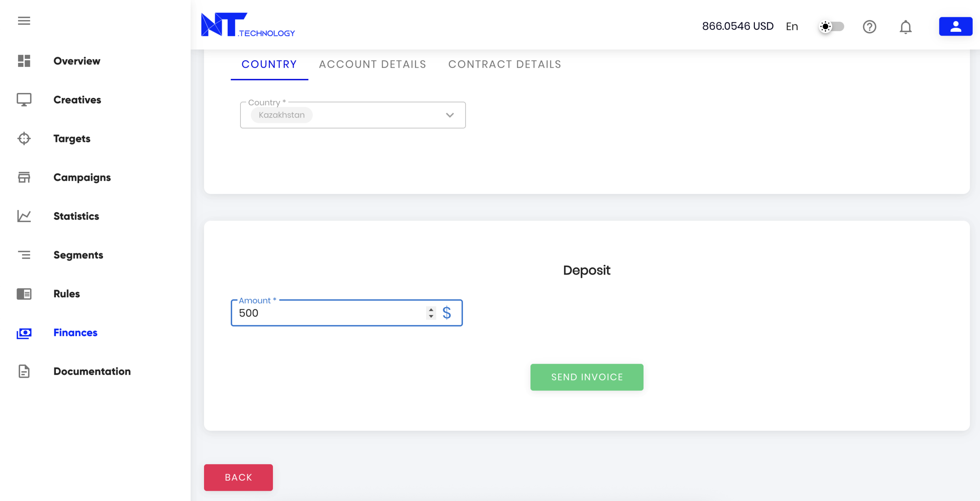Expand the Country dropdown chevron
Screen dimensions: 980x501
[x=450, y=115]
